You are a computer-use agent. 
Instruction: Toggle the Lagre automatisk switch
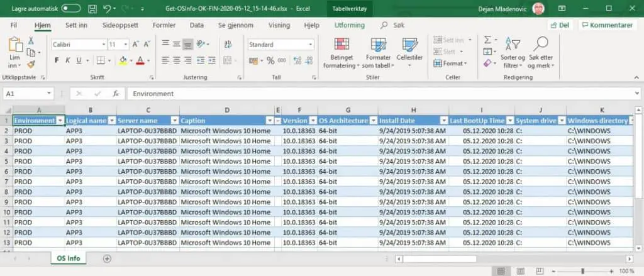(x=70, y=8)
